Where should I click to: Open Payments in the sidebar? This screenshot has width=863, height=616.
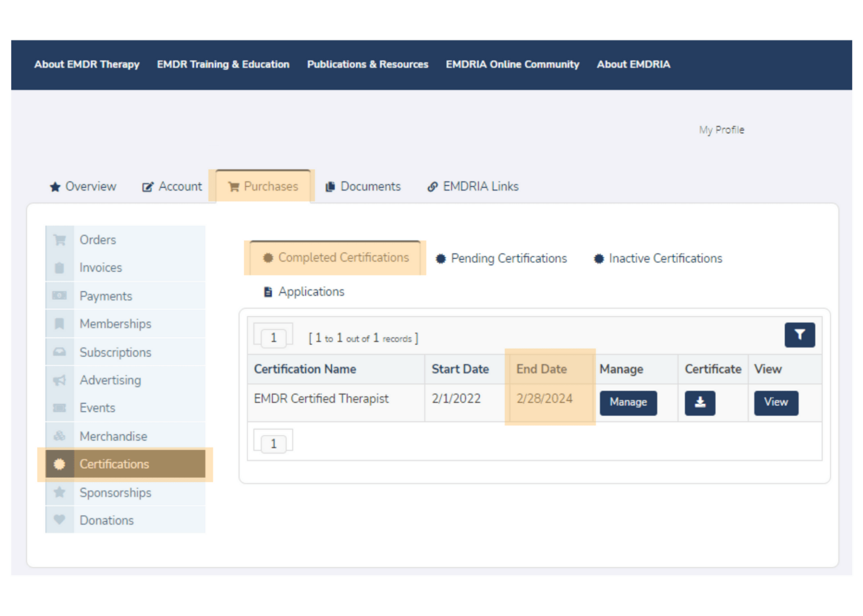(125, 296)
